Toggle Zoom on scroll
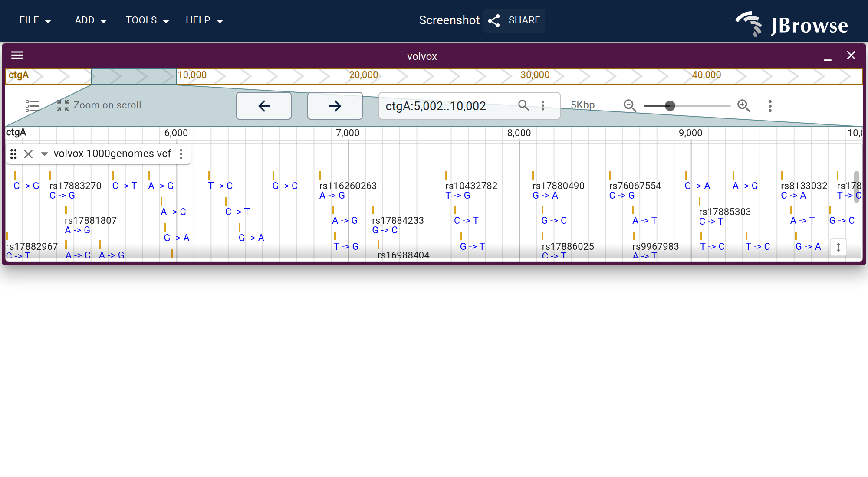Viewport: 868px width, 477px height. click(99, 105)
